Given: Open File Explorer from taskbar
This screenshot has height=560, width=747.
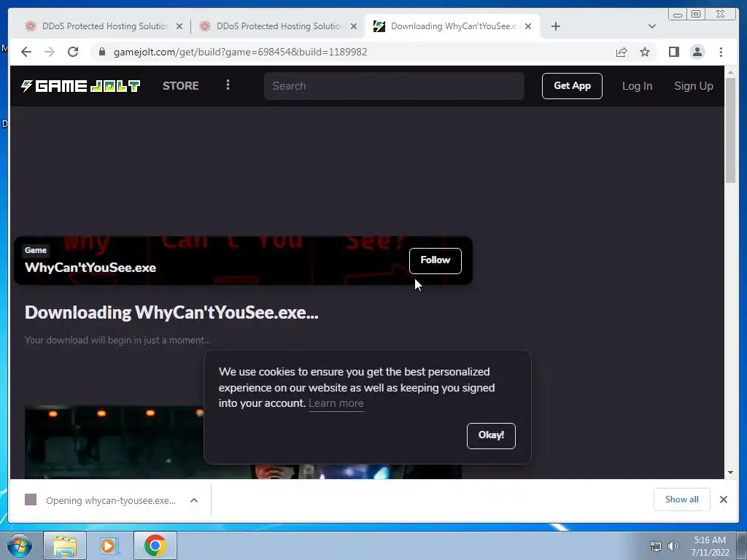Looking at the screenshot, I should 65,545.
